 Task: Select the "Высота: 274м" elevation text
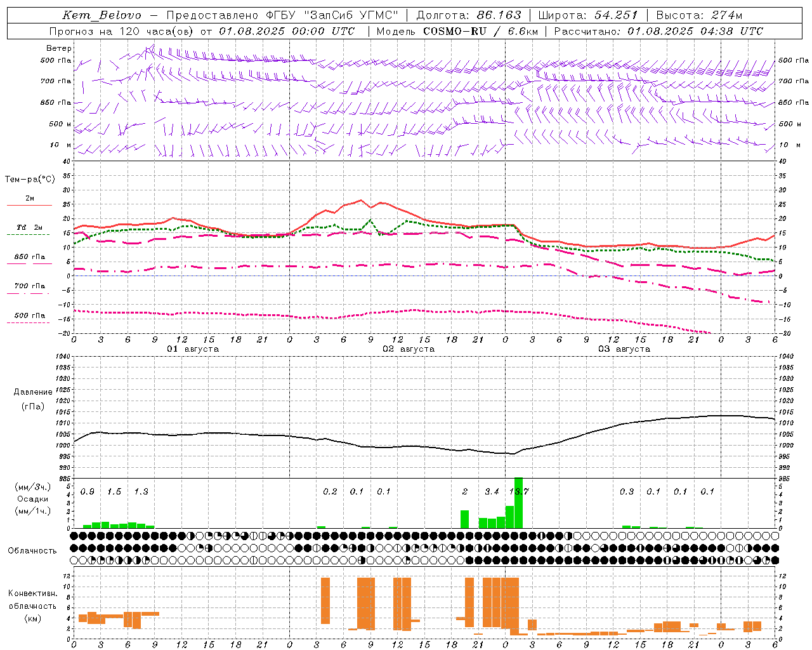pos(699,15)
